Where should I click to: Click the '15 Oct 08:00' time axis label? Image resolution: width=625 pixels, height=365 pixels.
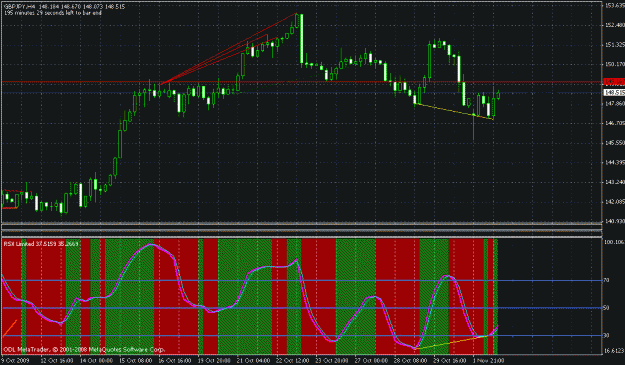pos(136,361)
